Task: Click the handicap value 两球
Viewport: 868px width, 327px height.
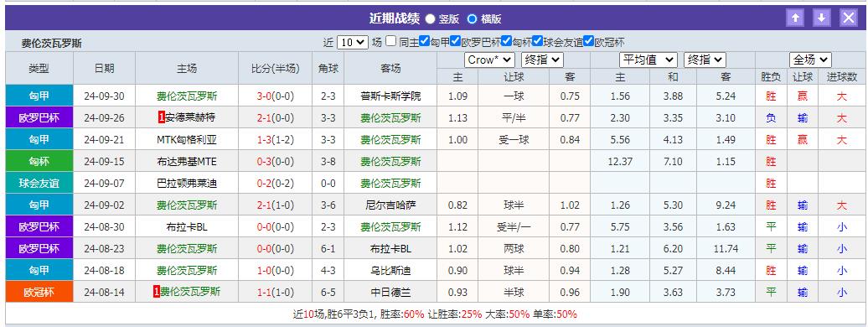Action: point(513,249)
